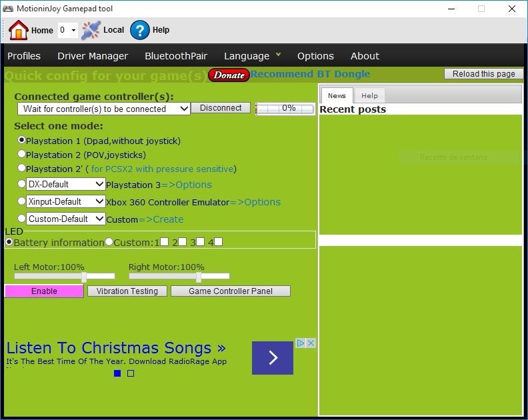This screenshot has width=528, height=420.
Task: Select the empty ad page indicator
Action: tap(131, 373)
